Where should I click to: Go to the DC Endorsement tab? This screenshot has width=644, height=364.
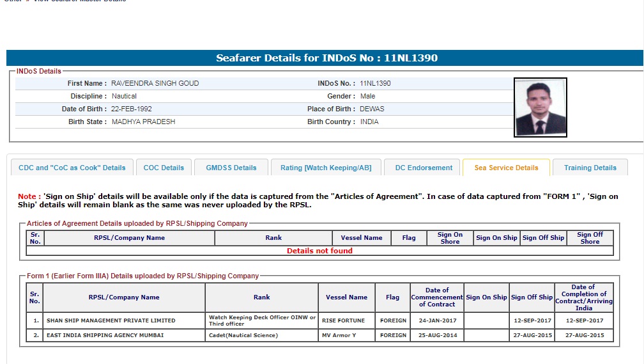(424, 168)
